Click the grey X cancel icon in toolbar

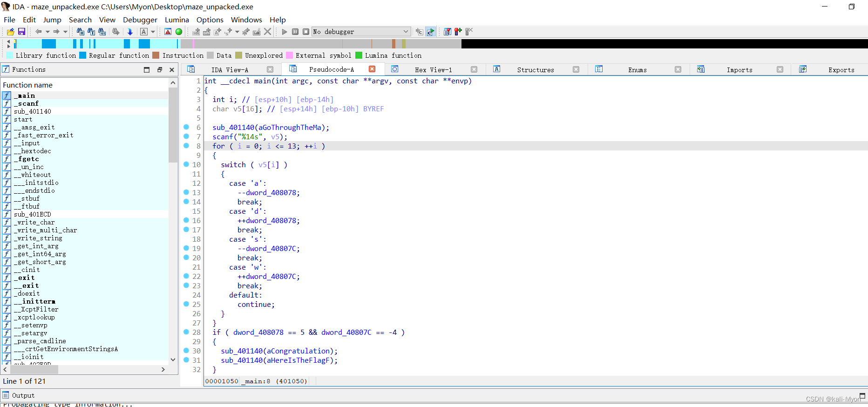coord(268,32)
